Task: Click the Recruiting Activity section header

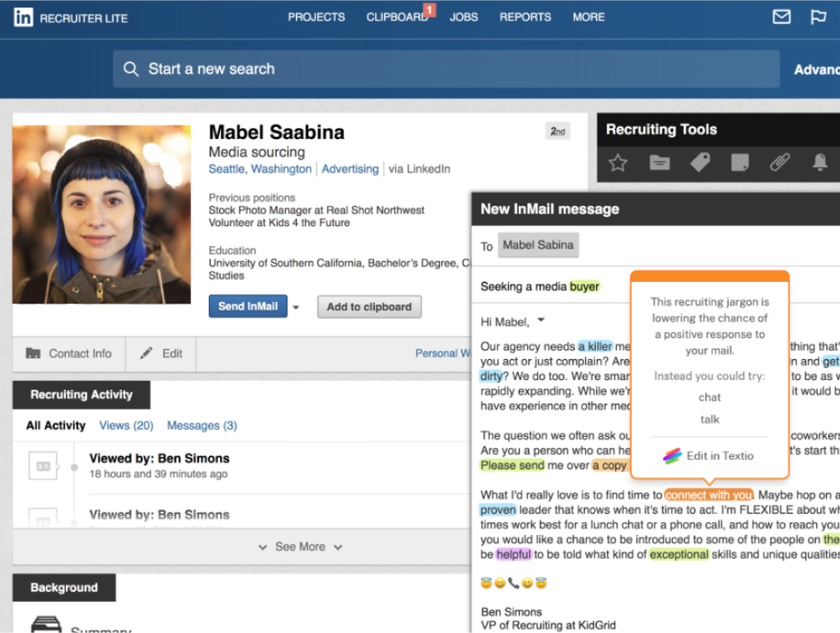Action: pyautogui.click(x=81, y=394)
